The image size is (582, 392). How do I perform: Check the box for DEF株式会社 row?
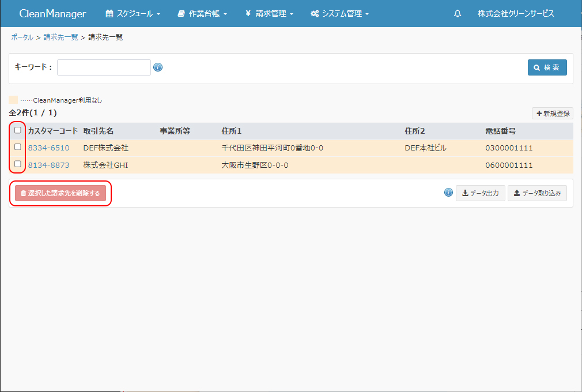tap(17, 147)
